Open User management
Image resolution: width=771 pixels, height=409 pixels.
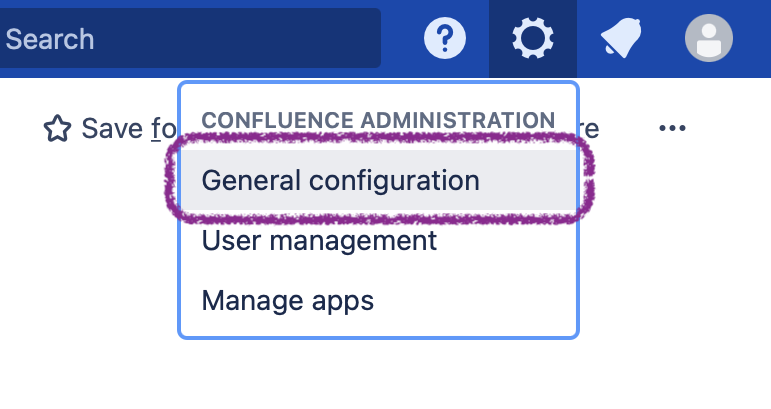[x=319, y=241]
